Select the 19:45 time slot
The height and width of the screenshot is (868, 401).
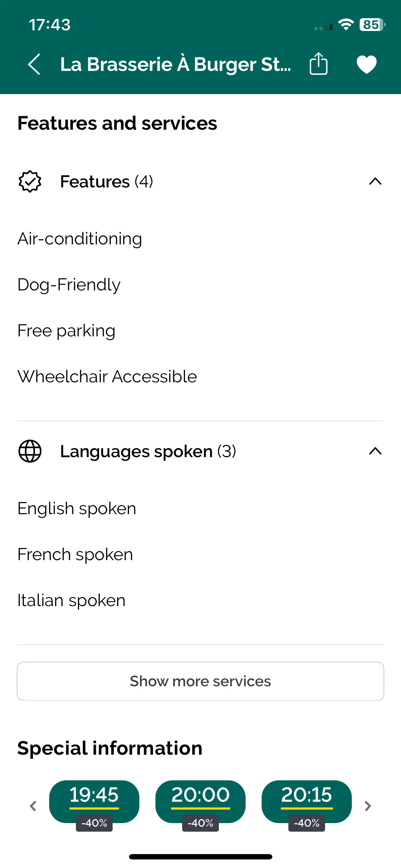pos(94,802)
